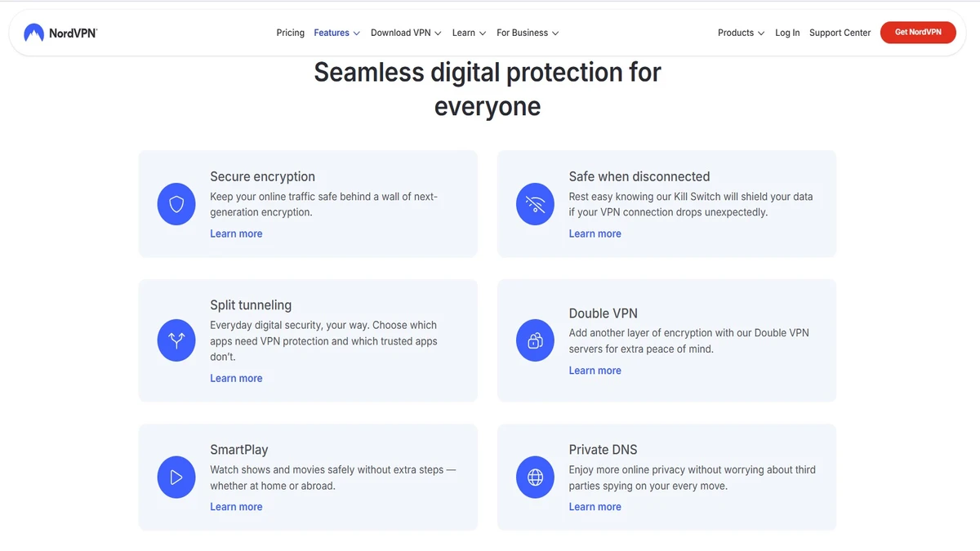Viewport: 980px width, 551px height.
Task: Select the SmartPlay play button icon
Action: (176, 477)
